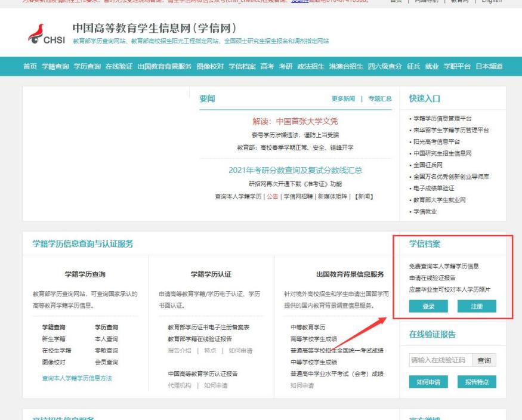Click 查询本人学籍学历信息方法 link
This screenshot has width=522, height=420.
tap(77, 378)
